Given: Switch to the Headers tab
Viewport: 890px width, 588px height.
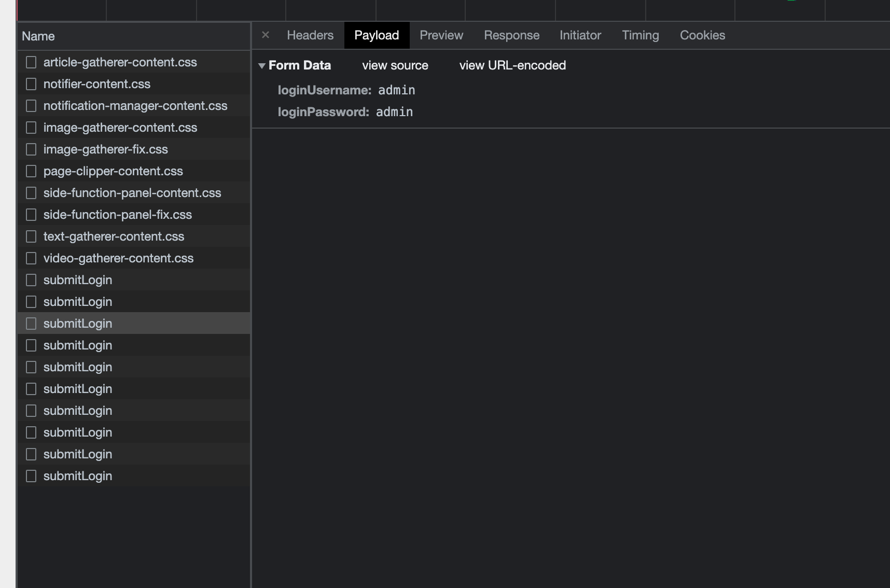Looking at the screenshot, I should tap(310, 35).
